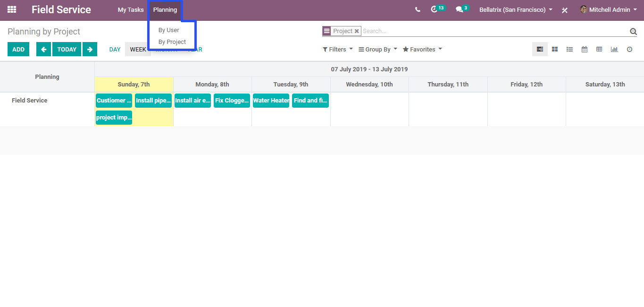Click Monday, 8th column header
The image size is (644, 307).
pos(212,85)
